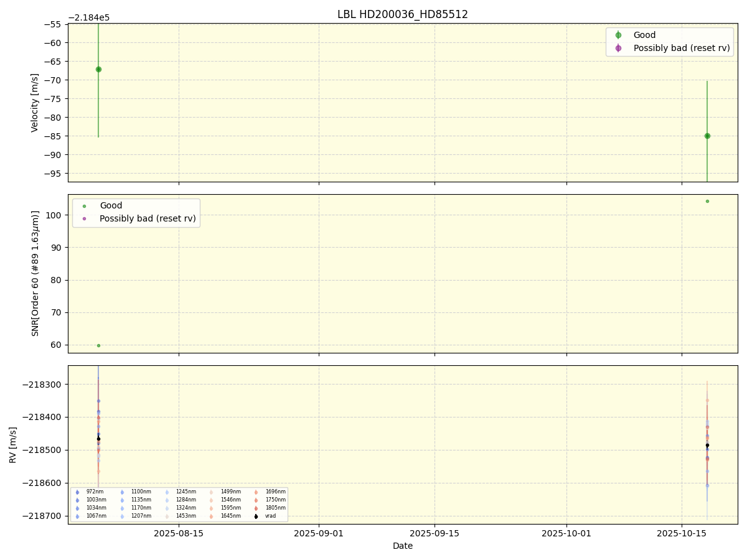
Task: Click the black vrad marker in bottom legend
Action: pyautogui.click(x=256, y=516)
